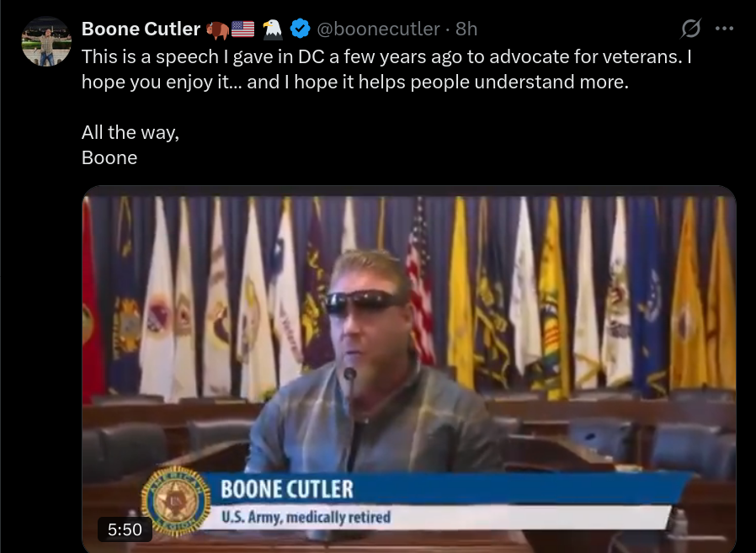756x553 pixels.
Task: Click the 'All the way,' sign-off line
Action: pos(130,132)
